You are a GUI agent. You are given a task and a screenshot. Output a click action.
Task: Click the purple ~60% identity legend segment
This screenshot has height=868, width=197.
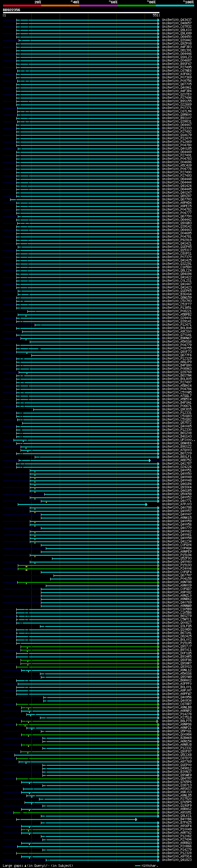pos(99,6)
